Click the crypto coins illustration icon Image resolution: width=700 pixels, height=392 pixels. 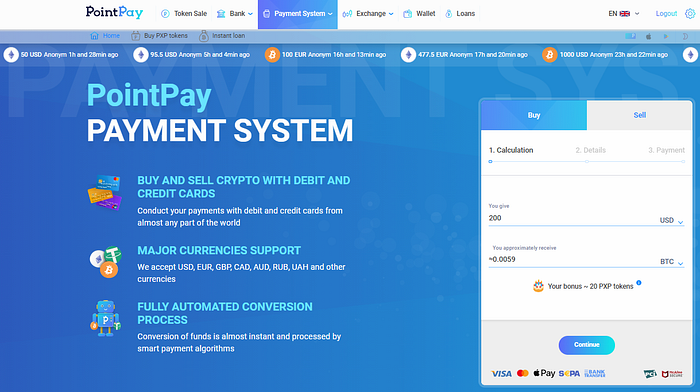106,262
